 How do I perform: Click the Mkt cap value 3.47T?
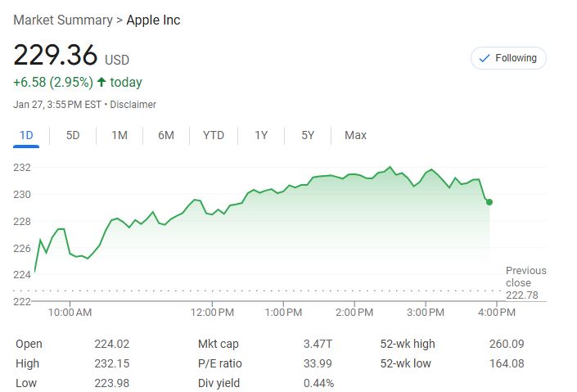[318, 344]
